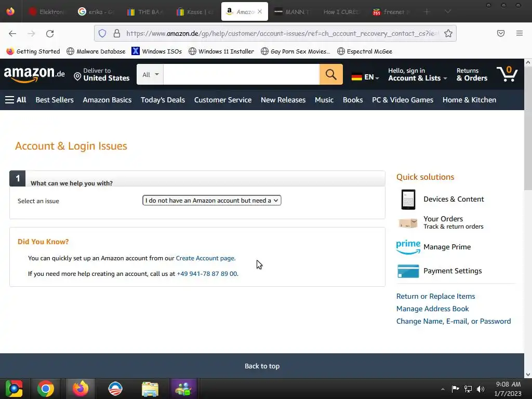Click the clock showing 9:08 AM
The width and height of the screenshot is (532, 399).
[508, 384]
